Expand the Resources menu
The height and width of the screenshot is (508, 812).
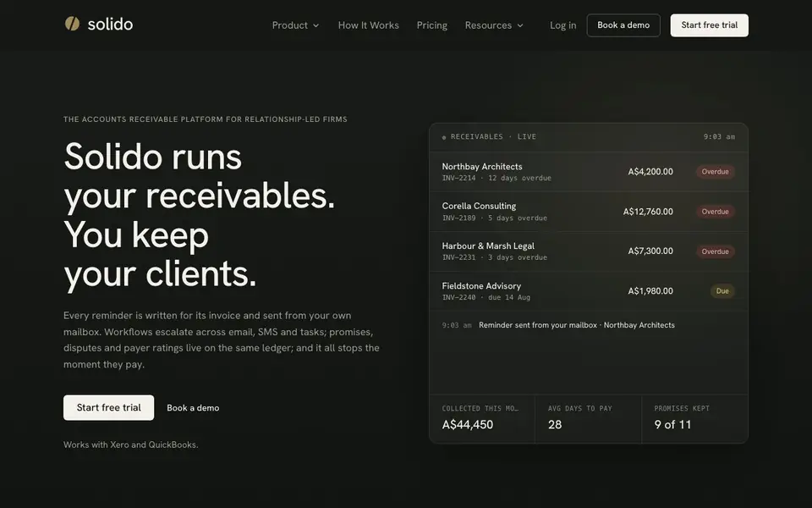494,25
